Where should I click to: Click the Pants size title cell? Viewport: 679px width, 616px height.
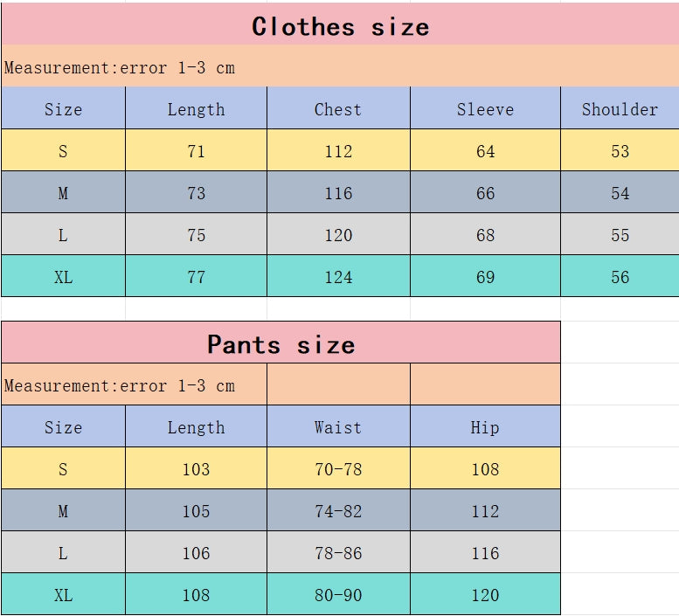(x=281, y=344)
